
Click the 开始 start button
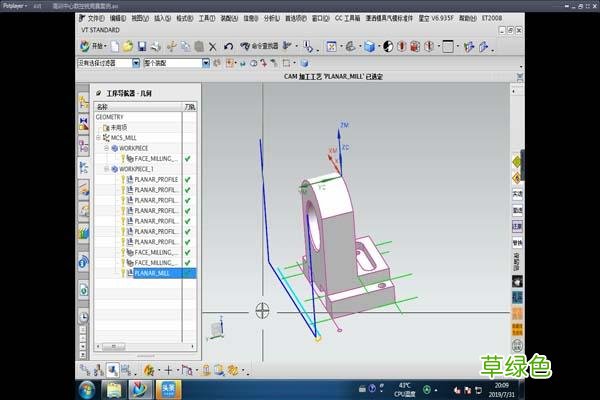[x=92, y=46]
